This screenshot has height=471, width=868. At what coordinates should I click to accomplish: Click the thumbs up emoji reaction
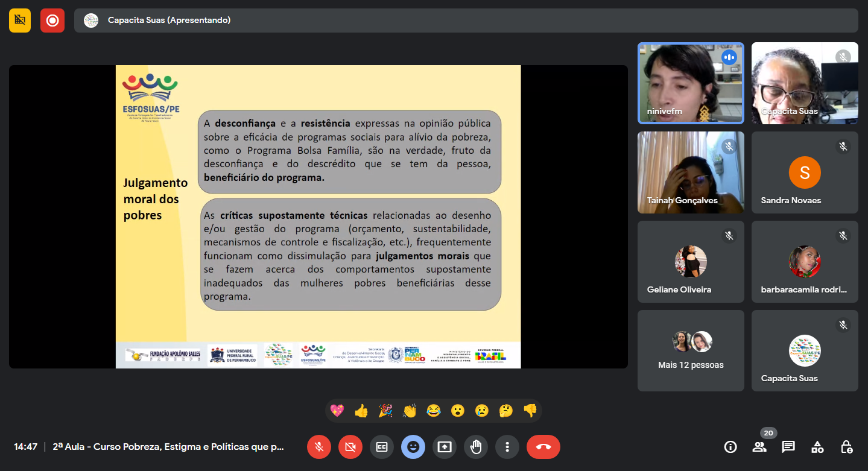pyautogui.click(x=361, y=411)
